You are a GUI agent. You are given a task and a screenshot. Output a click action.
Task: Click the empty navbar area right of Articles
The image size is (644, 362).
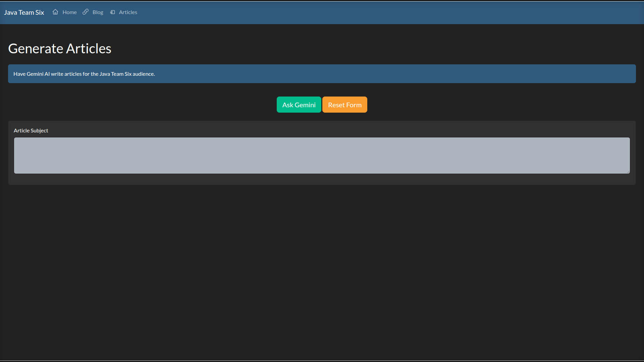click(369, 12)
